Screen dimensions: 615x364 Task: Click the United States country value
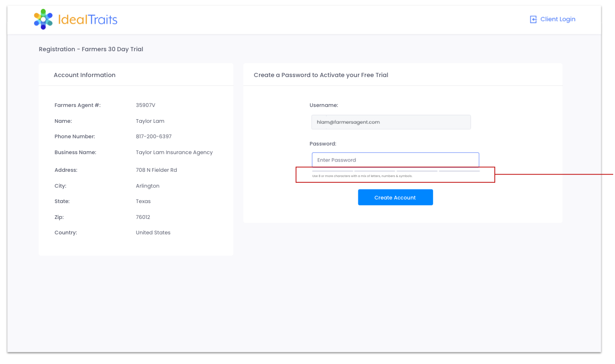153,233
